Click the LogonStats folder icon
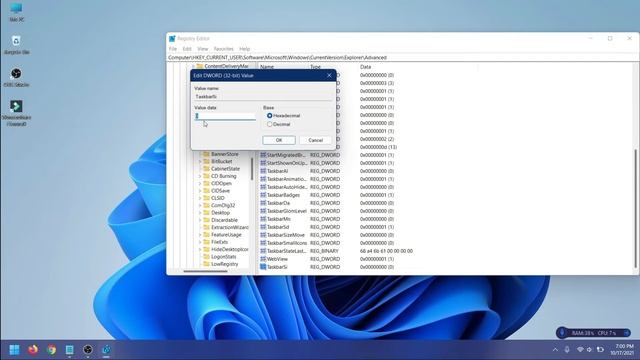640x360 pixels. tap(207, 257)
